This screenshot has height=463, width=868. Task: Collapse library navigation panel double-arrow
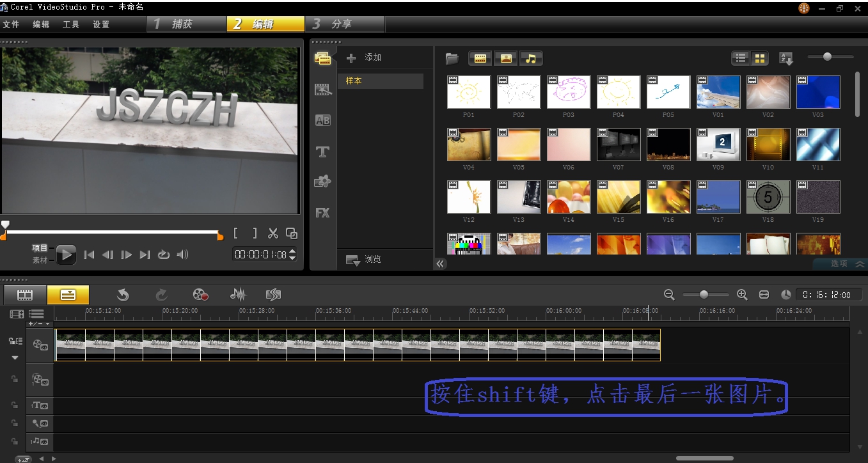(440, 263)
